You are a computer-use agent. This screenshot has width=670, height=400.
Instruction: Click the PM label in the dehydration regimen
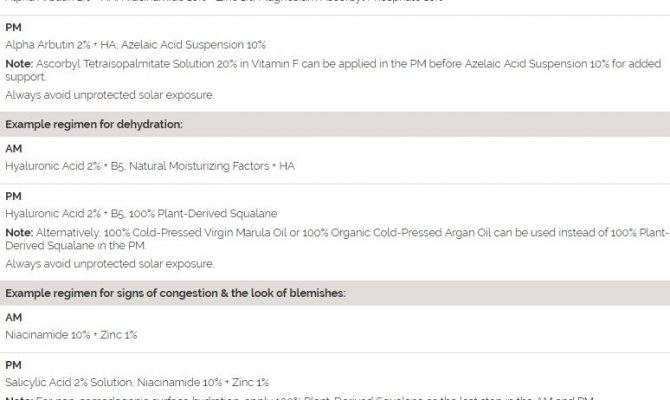(x=13, y=197)
